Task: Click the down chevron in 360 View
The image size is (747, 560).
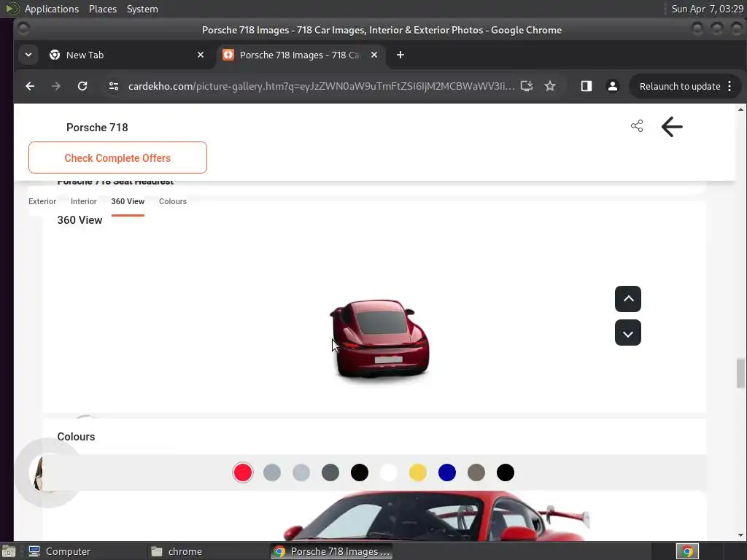Action: tap(628, 332)
